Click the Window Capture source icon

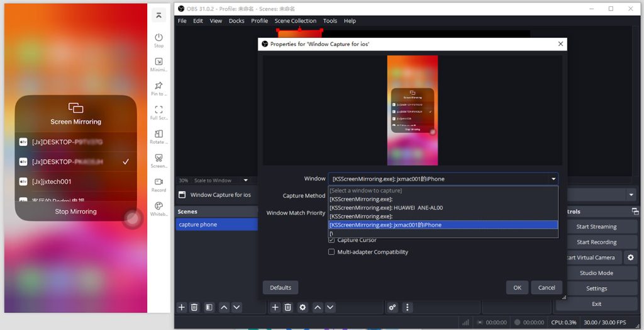pyautogui.click(x=182, y=195)
